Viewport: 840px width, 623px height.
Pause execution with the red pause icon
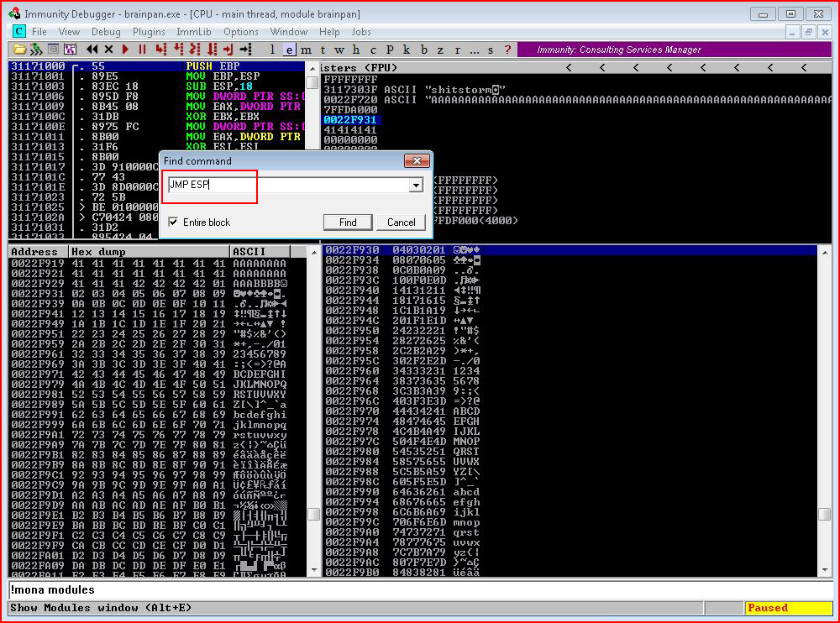143,50
